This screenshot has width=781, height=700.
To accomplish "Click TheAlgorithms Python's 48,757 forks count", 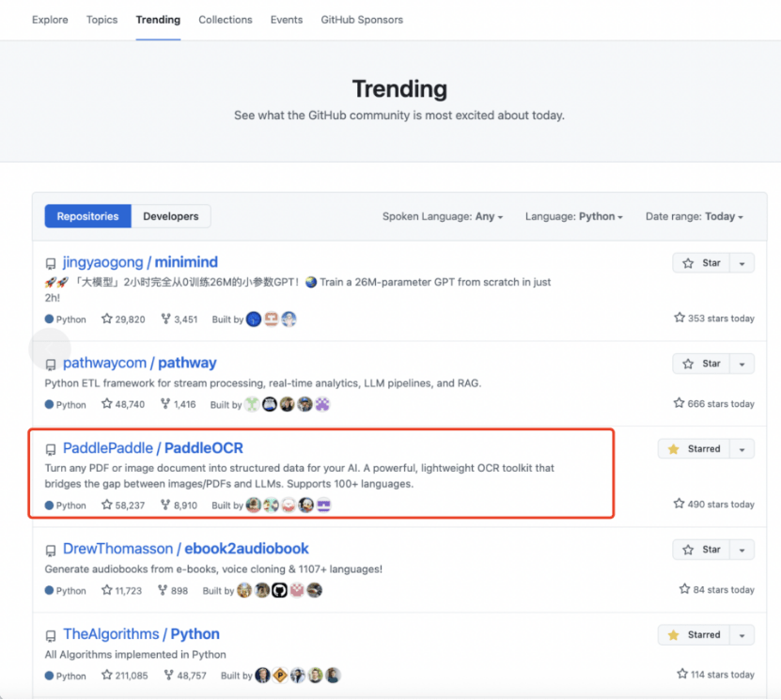I will tap(185, 676).
